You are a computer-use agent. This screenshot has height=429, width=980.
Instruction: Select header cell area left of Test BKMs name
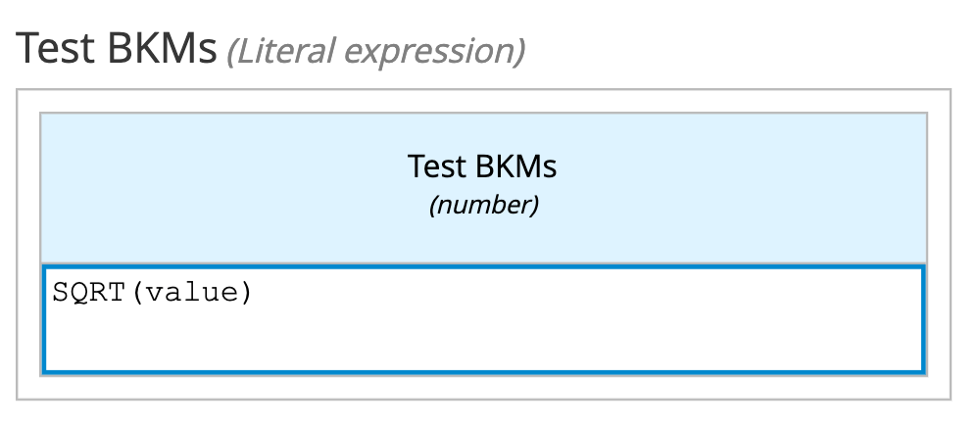tap(223, 167)
